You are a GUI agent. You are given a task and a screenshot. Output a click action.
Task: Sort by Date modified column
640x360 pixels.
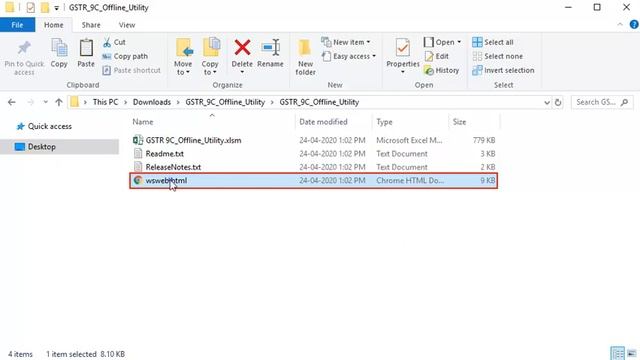click(x=323, y=122)
